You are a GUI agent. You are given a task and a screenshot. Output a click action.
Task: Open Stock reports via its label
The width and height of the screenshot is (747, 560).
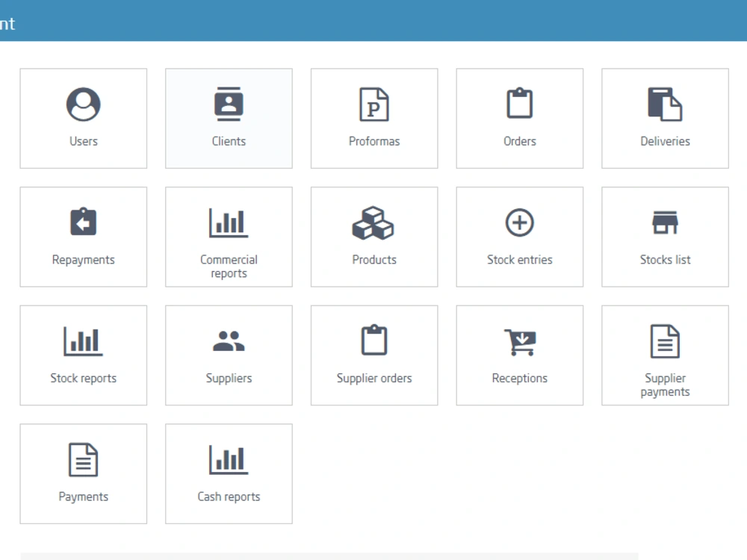[84, 379]
